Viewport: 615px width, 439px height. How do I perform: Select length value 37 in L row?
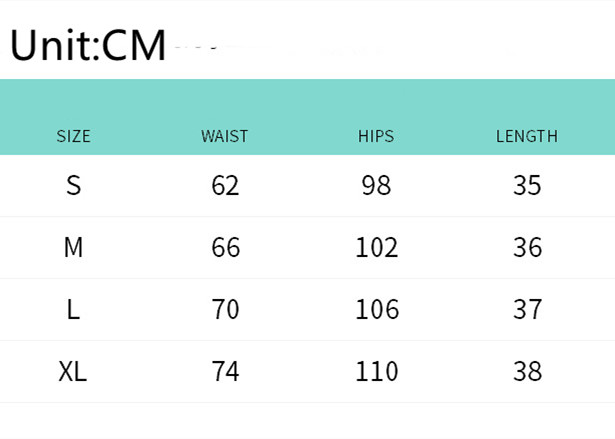[527, 309]
